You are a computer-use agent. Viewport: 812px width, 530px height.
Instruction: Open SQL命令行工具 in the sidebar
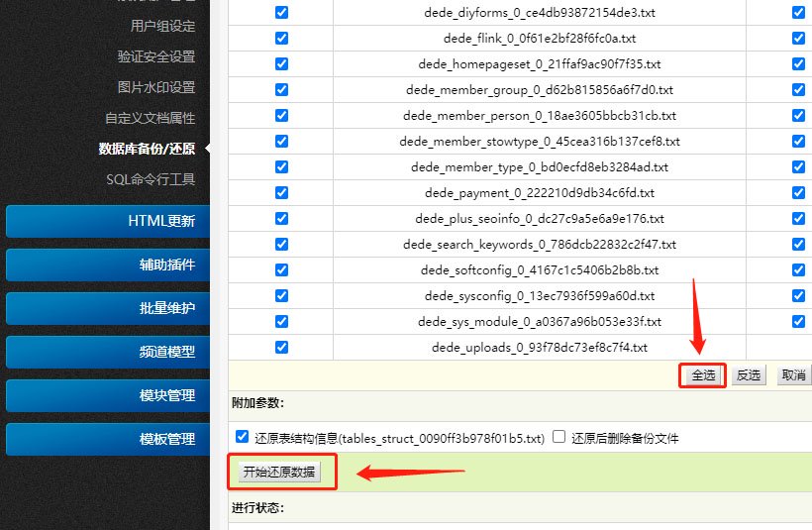151,179
